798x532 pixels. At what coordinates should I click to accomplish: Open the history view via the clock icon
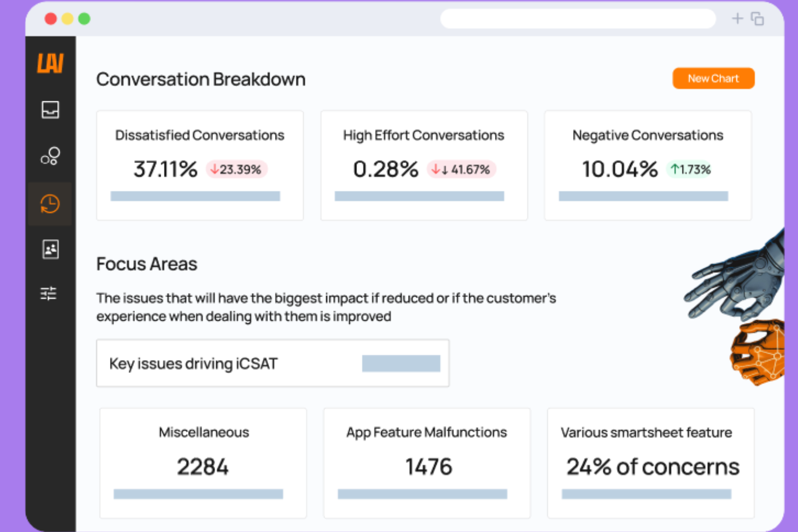click(50, 204)
